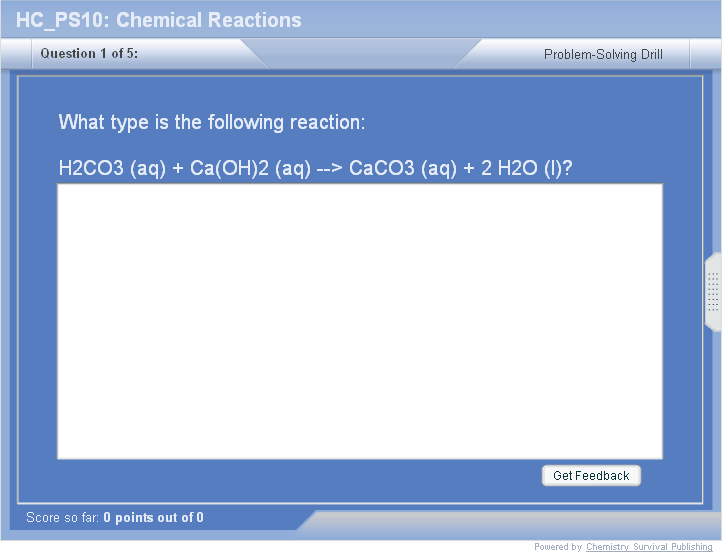Click the gray status bar beside the score

point(510,520)
